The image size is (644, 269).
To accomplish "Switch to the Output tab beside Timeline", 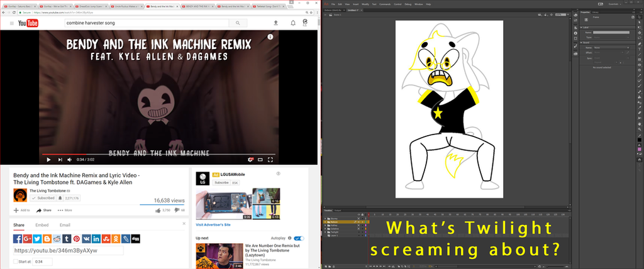I will 338,211.
